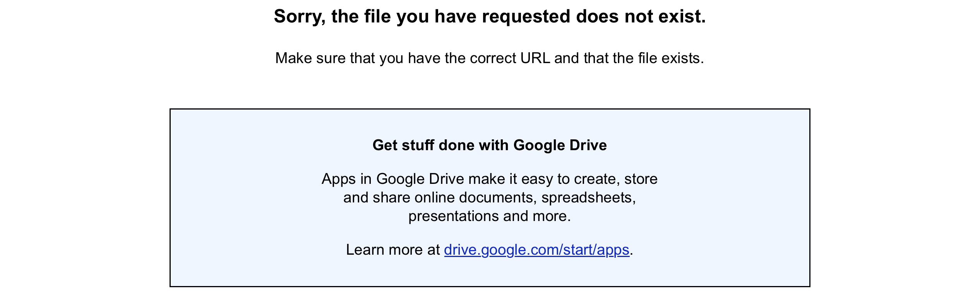This screenshot has height=305, width=980.
Task: Click the "Learn more at" text
Action: (x=393, y=250)
